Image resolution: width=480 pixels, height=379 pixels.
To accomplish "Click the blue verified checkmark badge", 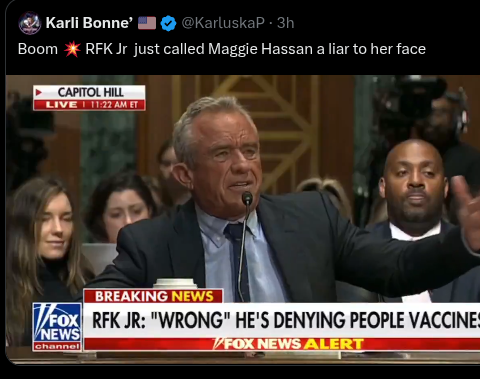I will tap(168, 23).
